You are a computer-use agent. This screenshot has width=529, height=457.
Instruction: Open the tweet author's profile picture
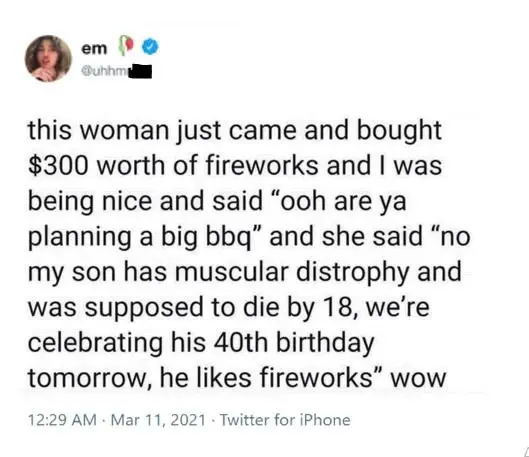click(x=48, y=58)
